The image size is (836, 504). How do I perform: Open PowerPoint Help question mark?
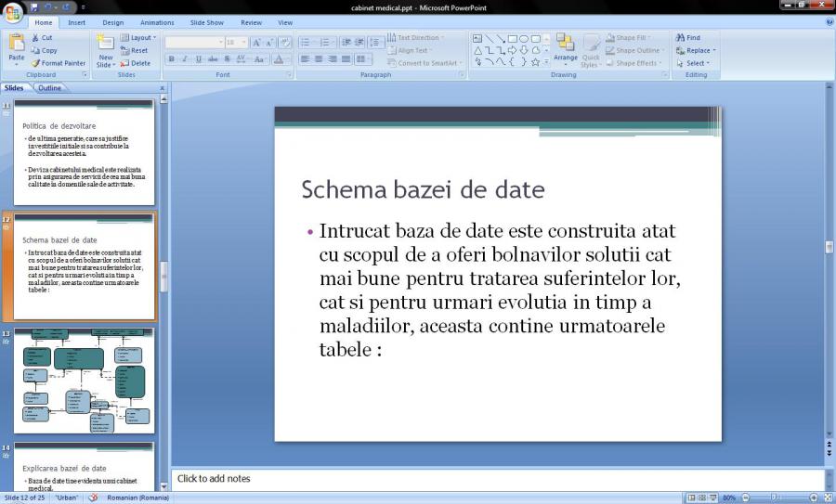click(x=829, y=22)
